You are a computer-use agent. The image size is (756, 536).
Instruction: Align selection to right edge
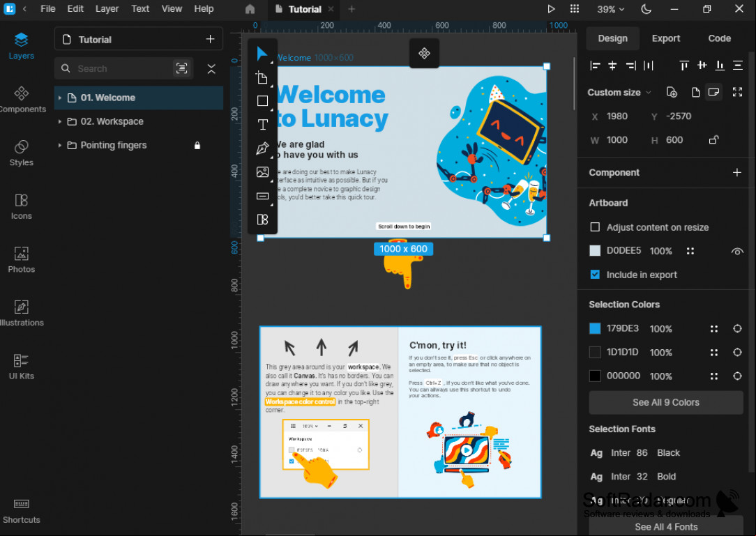click(630, 66)
